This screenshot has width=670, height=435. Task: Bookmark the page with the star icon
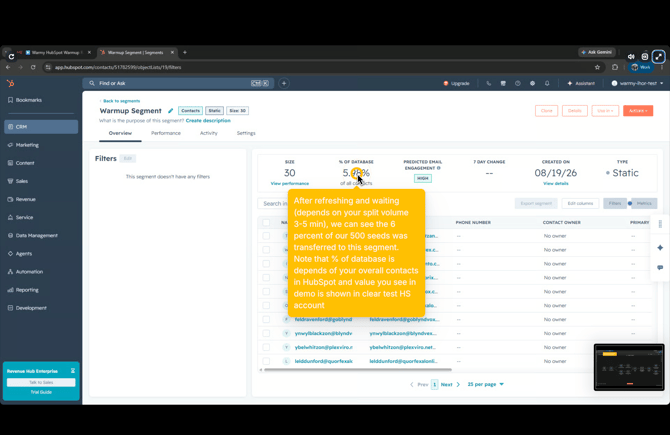597,67
